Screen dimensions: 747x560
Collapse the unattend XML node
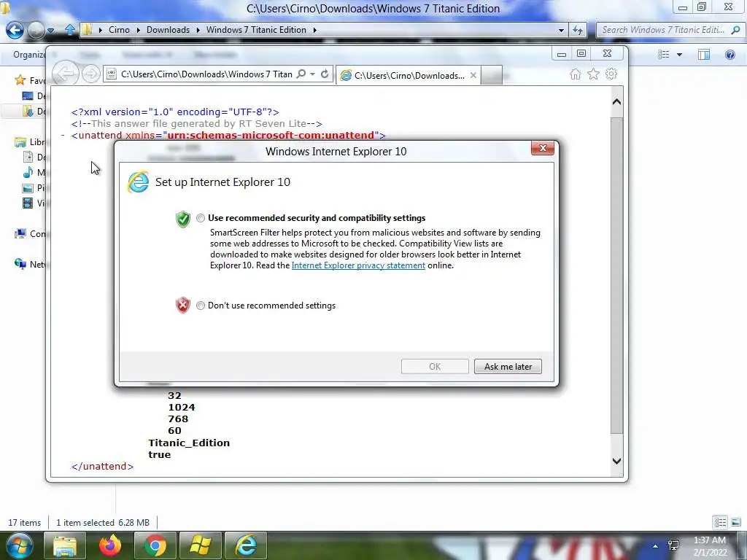pos(63,135)
